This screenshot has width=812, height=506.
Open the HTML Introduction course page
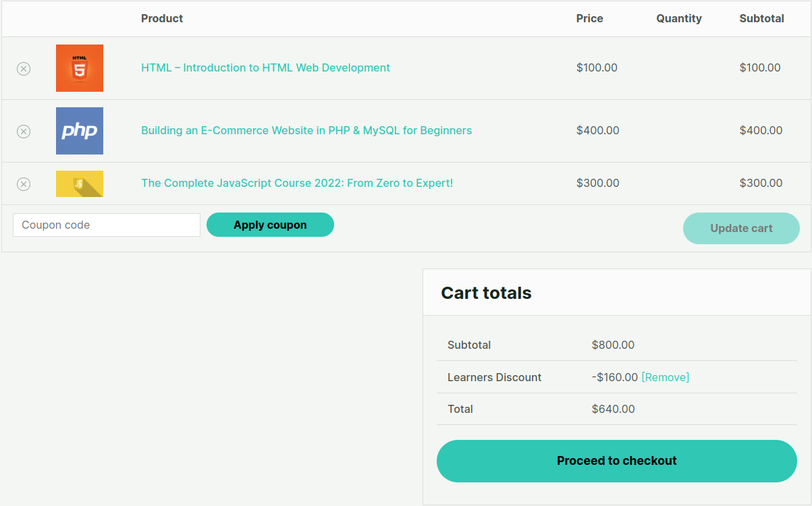pyautogui.click(x=265, y=67)
